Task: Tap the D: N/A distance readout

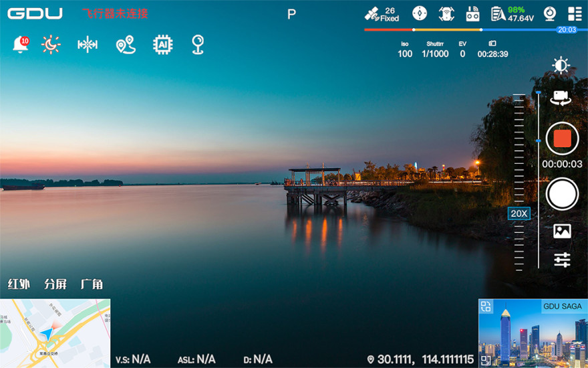Action: tap(258, 359)
